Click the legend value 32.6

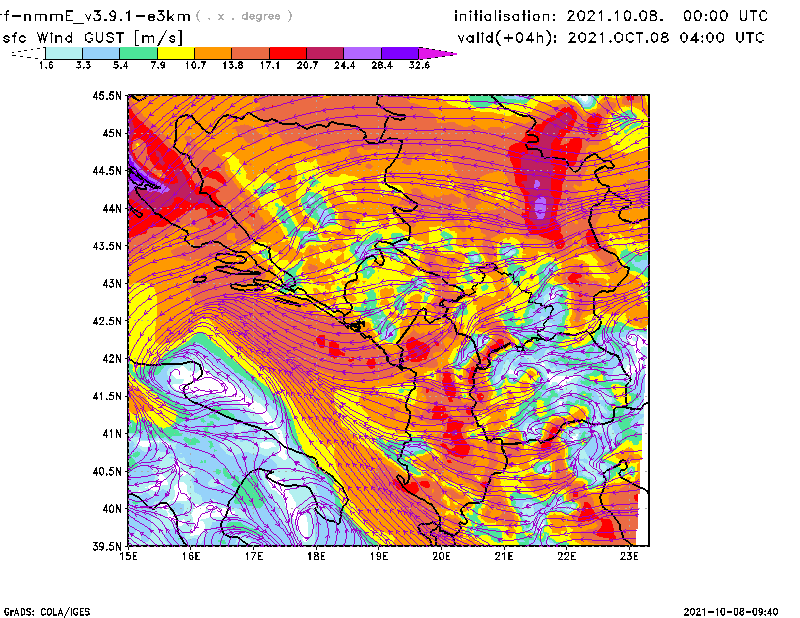[419, 65]
